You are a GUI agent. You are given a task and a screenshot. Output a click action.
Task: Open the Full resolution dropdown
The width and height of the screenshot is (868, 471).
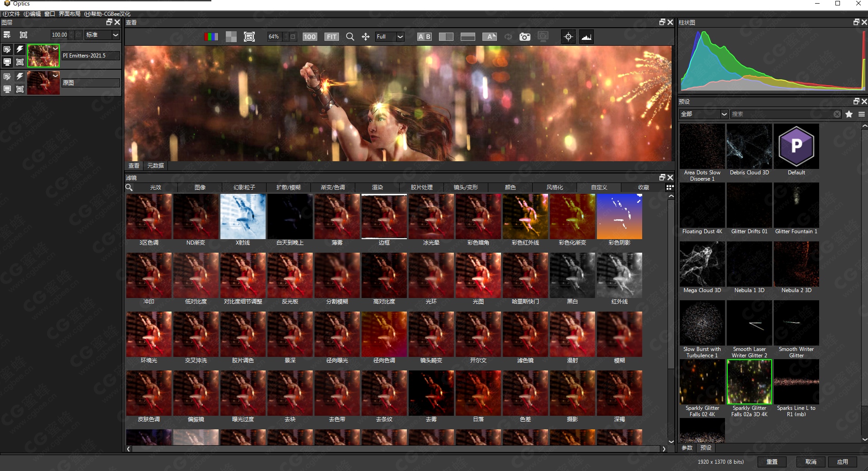pos(390,37)
